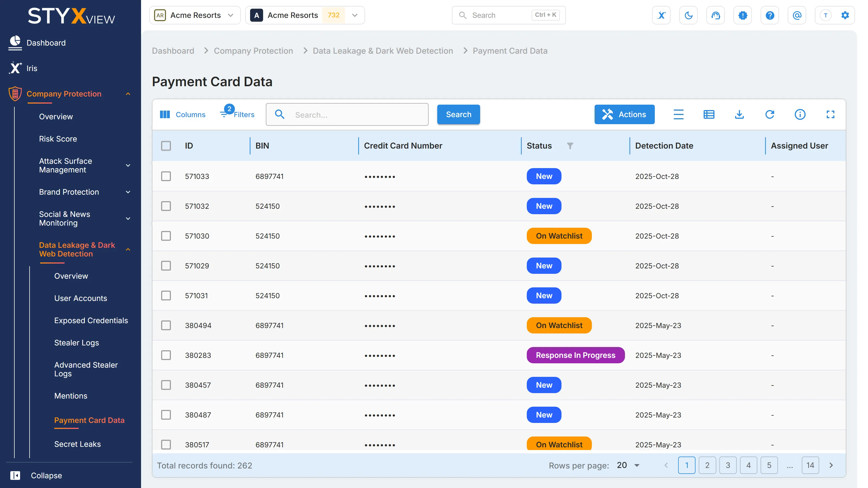Open Dashboard in sidebar
The height and width of the screenshot is (488, 868).
pos(46,43)
